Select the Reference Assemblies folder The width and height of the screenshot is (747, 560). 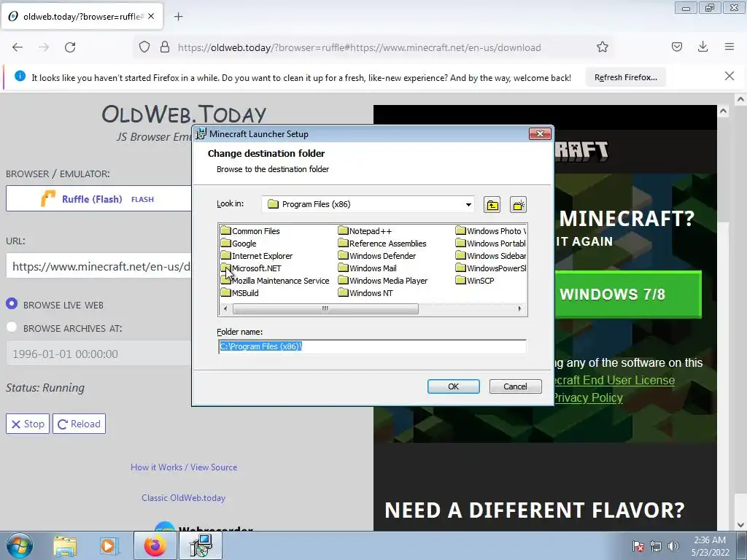point(382,244)
